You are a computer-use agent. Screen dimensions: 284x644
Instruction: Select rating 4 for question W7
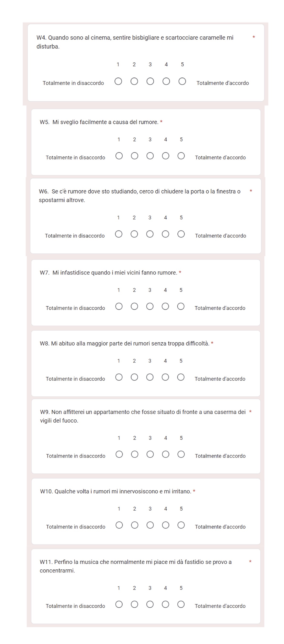coord(165,306)
